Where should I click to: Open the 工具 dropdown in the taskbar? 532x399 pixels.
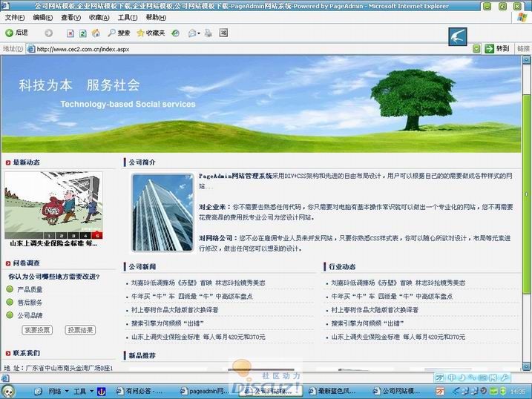[x=83, y=391]
